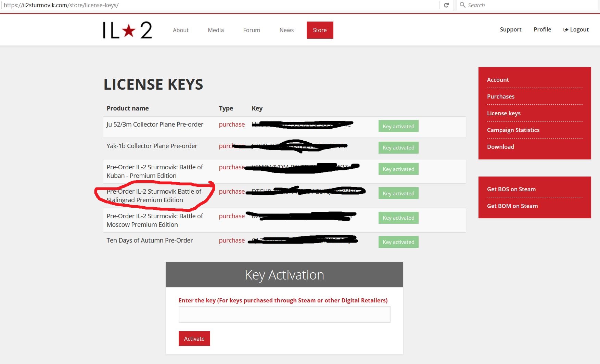The image size is (600, 364).
Task: Click the Key column header
Action: 257,108
